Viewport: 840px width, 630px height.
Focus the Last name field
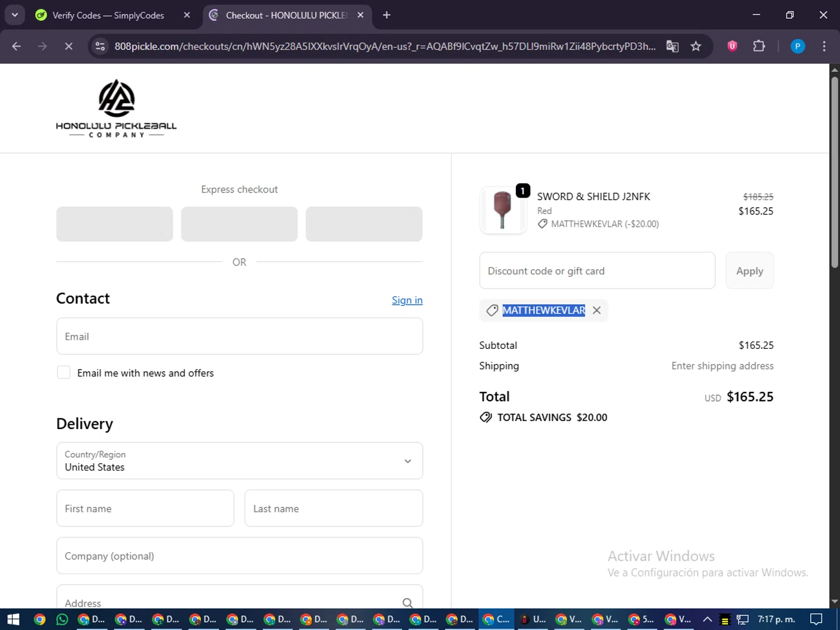pos(334,508)
